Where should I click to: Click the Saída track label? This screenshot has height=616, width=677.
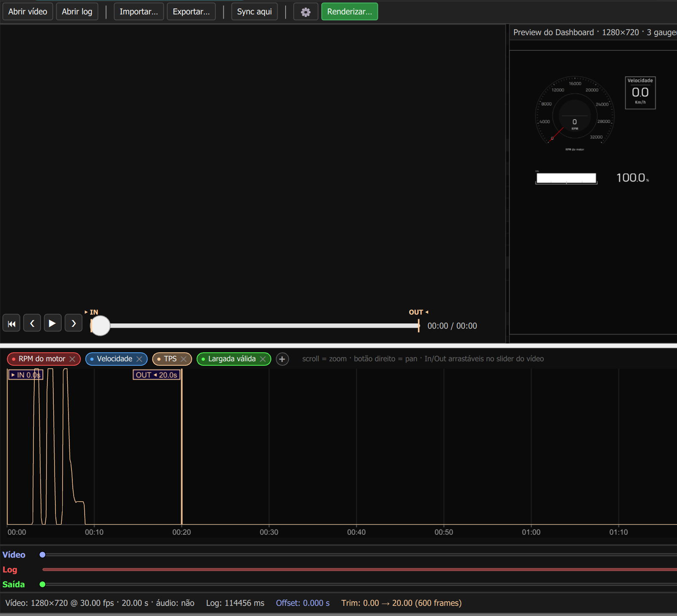14,584
